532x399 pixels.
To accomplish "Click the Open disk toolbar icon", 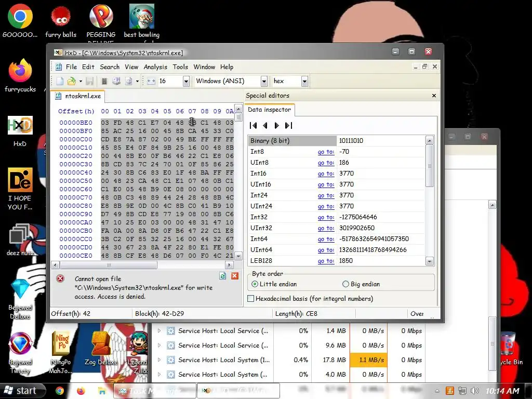I will (116, 81).
